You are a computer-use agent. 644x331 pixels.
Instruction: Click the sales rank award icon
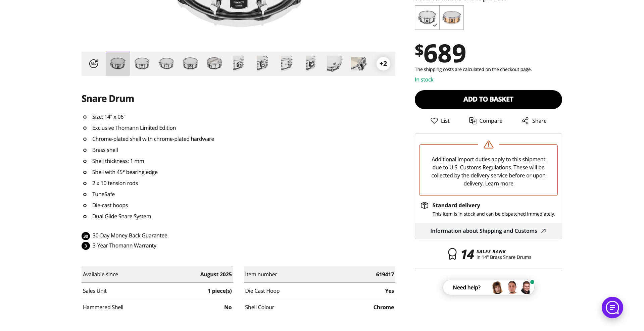pyautogui.click(x=452, y=254)
